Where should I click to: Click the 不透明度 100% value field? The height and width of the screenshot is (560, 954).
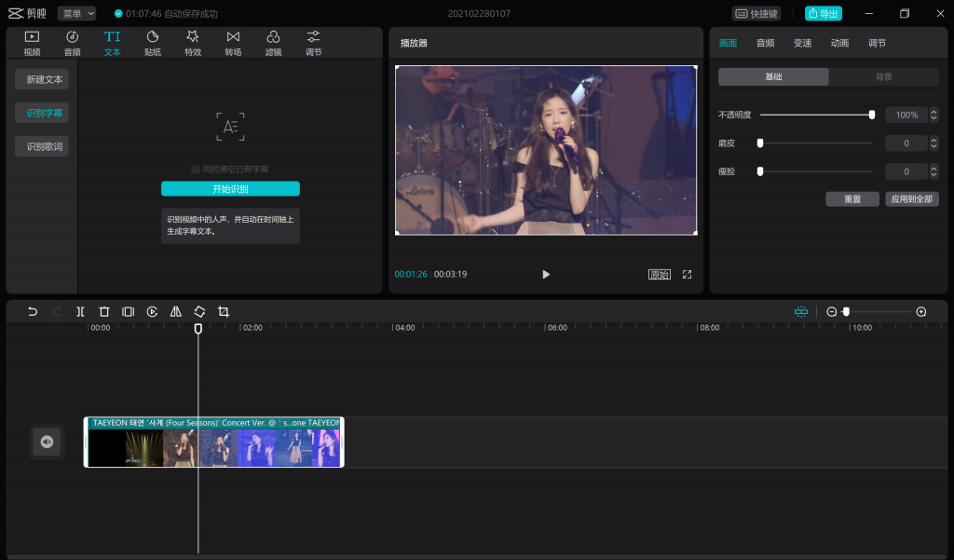906,115
